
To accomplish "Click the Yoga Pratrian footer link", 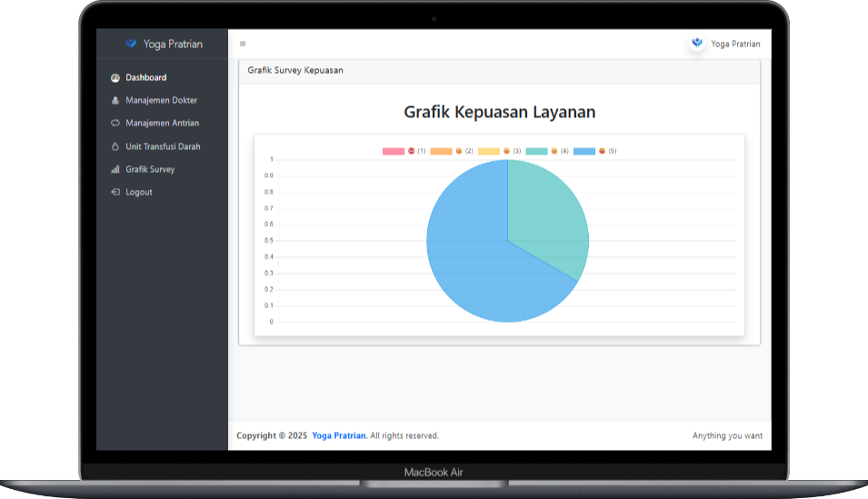I will pyautogui.click(x=339, y=436).
